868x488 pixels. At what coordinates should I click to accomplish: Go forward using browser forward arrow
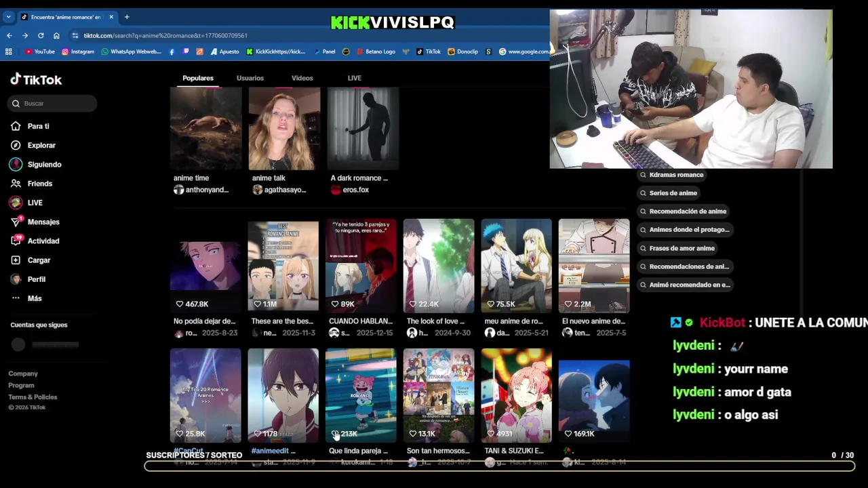25,35
